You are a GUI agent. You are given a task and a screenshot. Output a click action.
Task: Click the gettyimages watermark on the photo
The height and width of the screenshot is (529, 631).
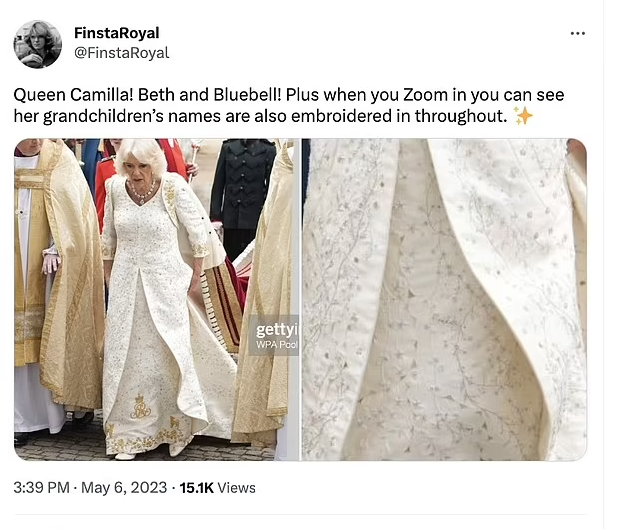coord(276,330)
